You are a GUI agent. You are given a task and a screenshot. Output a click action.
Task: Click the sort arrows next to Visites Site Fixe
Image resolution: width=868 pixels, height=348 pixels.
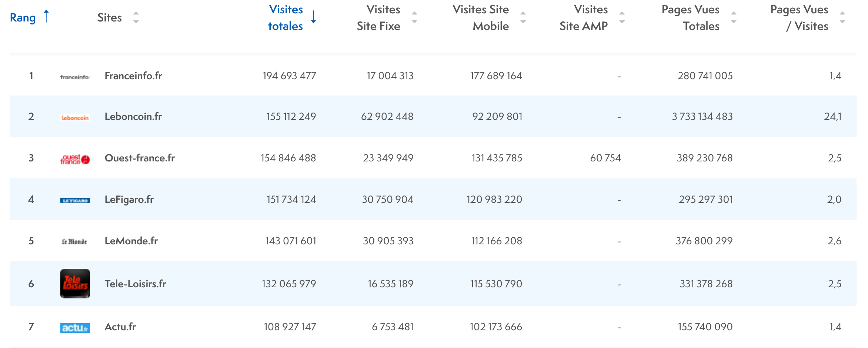click(414, 17)
